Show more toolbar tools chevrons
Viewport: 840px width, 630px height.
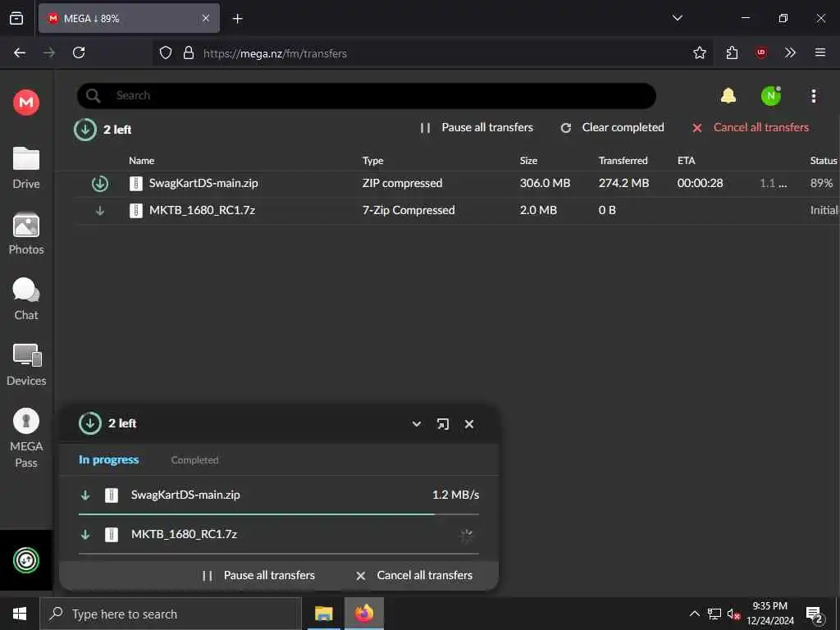click(x=790, y=52)
